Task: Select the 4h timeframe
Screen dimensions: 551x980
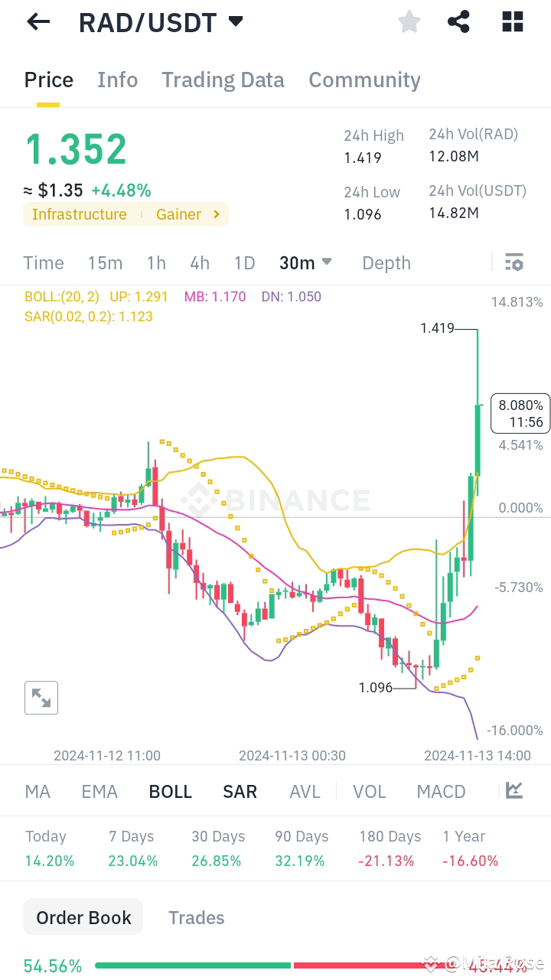Action: coord(199,262)
